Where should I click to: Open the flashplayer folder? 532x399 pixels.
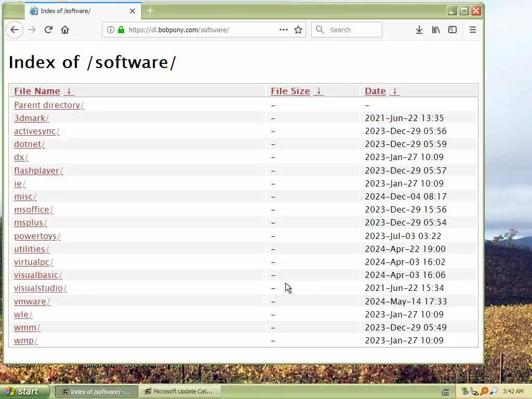point(38,170)
